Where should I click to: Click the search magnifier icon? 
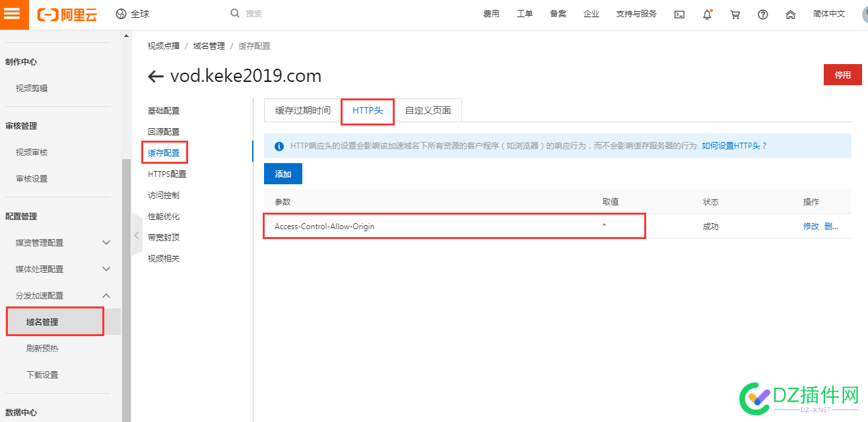click(235, 13)
